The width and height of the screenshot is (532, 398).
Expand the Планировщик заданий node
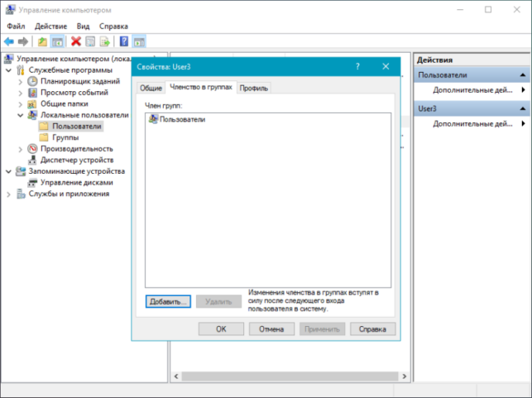coord(21,82)
